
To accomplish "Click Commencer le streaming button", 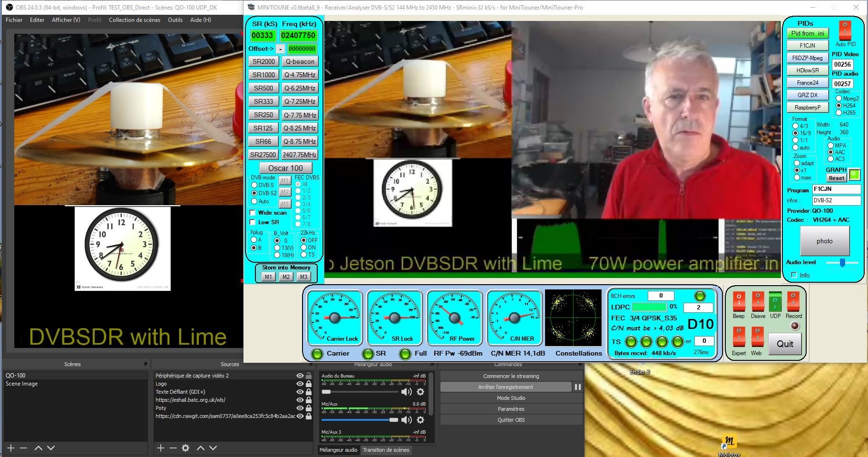I will pyautogui.click(x=511, y=376).
